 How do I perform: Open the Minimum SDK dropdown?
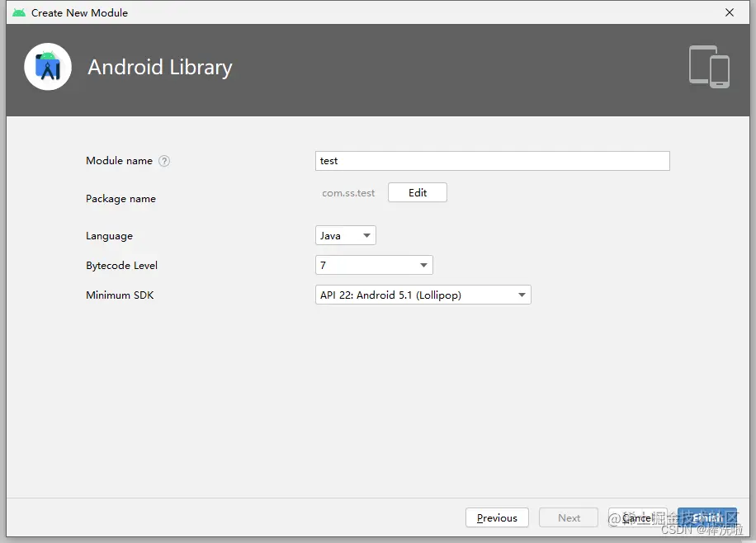423,295
